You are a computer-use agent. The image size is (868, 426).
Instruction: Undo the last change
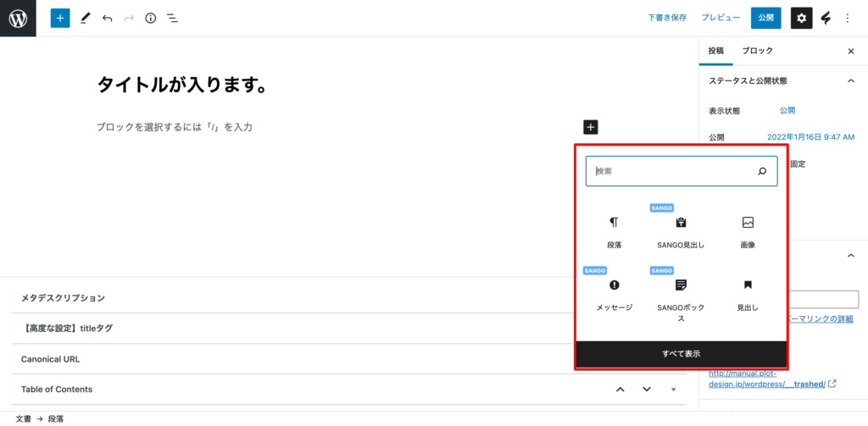click(107, 18)
